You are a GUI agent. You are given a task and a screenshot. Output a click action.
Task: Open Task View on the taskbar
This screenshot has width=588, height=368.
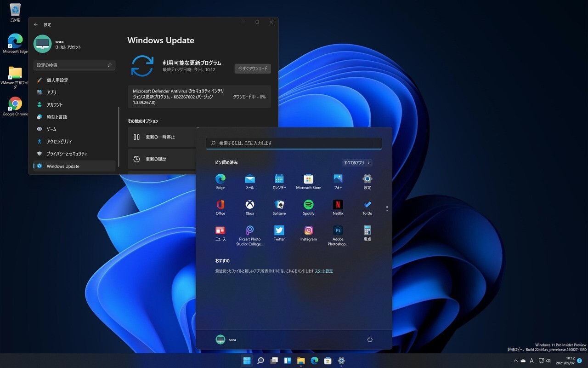(x=274, y=361)
